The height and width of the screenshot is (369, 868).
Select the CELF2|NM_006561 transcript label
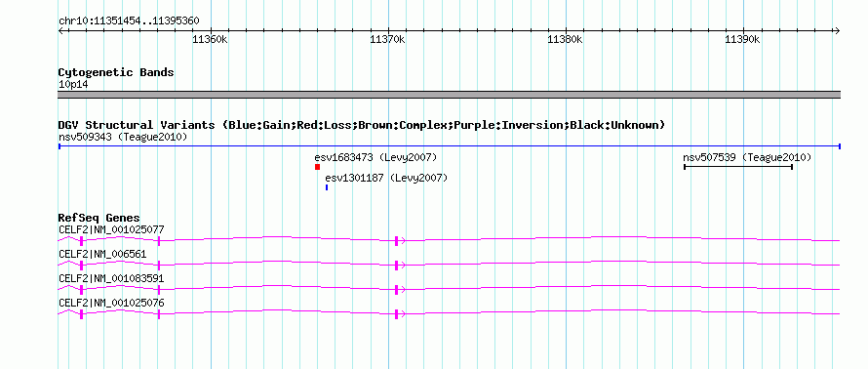coord(102,254)
